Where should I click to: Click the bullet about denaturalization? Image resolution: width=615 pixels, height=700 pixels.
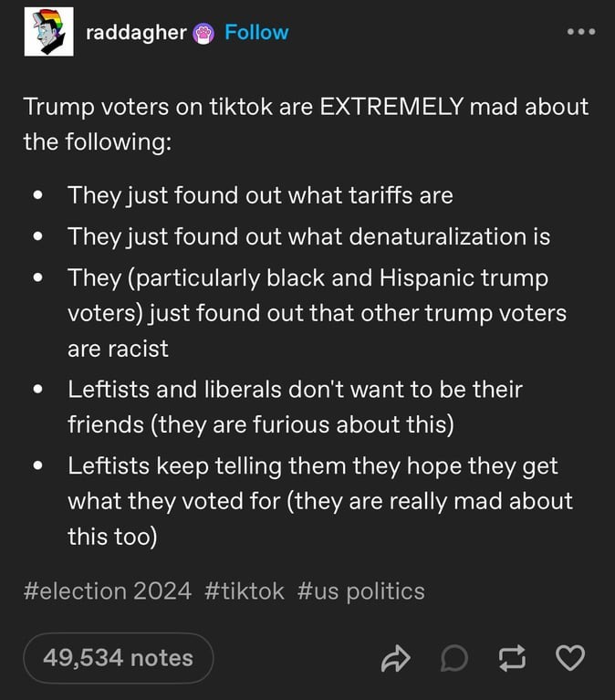(x=308, y=236)
